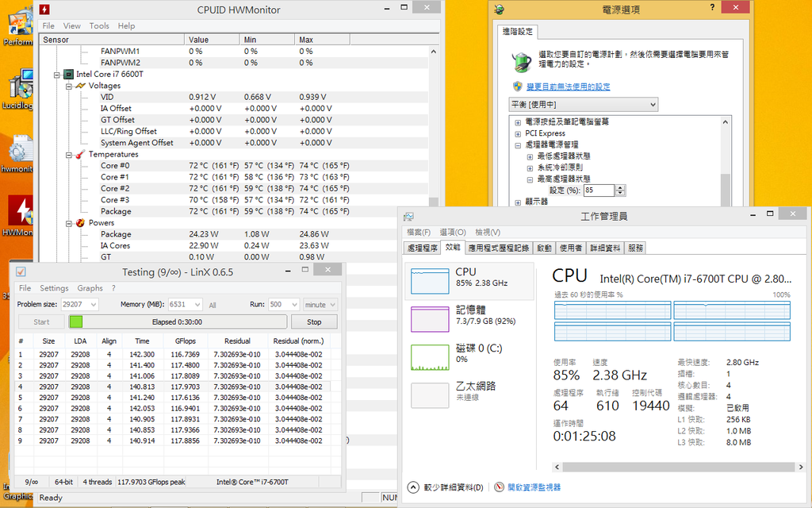
Task: Expand the 最低處理器狀態 setting
Action: coord(530,156)
